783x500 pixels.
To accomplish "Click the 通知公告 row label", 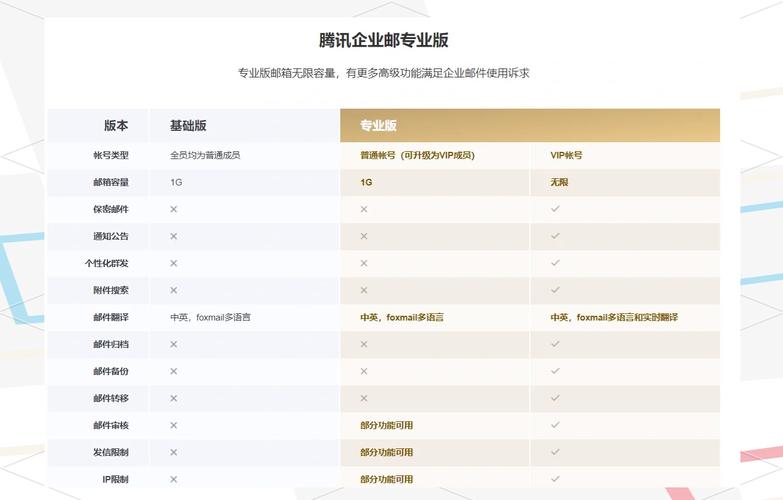I will click(111, 236).
